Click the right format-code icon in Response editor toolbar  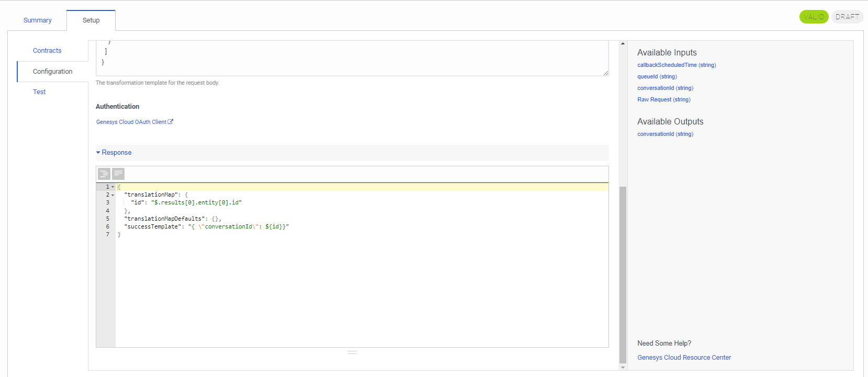tap(118, 174)
